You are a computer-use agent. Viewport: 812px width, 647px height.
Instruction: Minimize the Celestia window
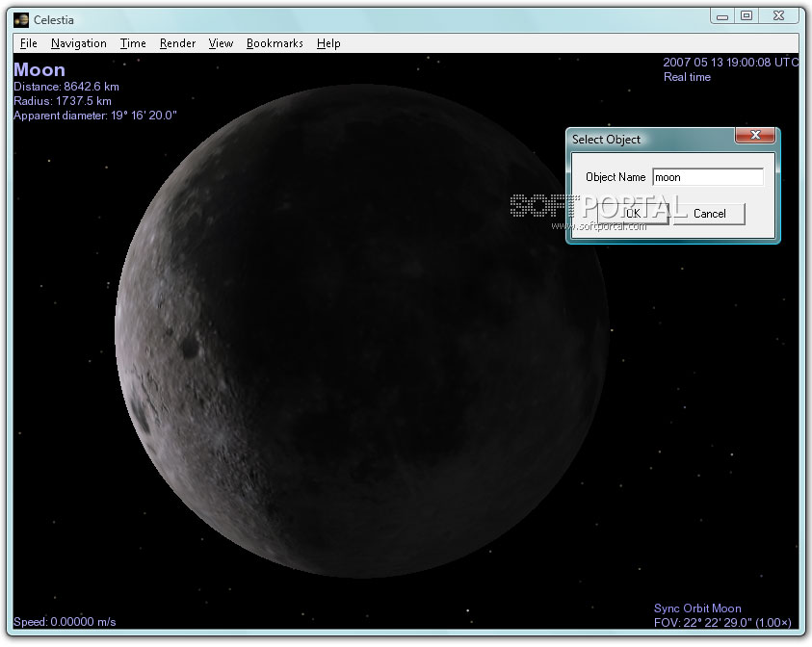click(722, 16)
